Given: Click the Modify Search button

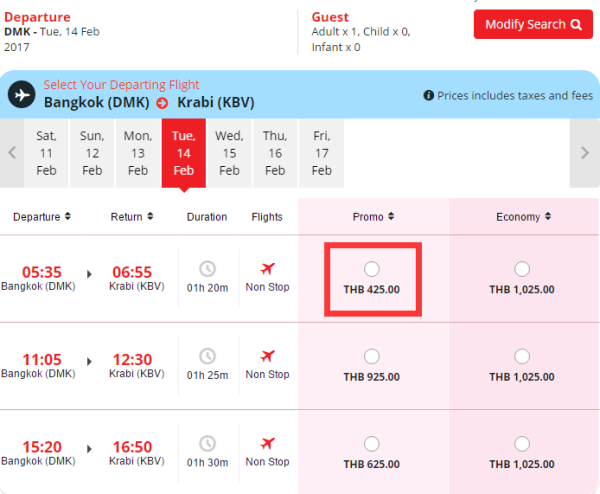Looking at the screenshot, I should pyautogui.click(x=533, y=24).
